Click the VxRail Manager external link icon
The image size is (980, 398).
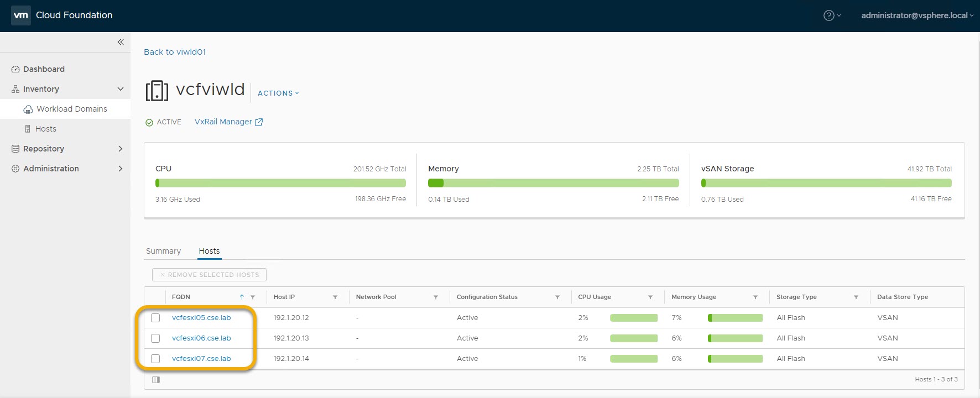(259, 122)
